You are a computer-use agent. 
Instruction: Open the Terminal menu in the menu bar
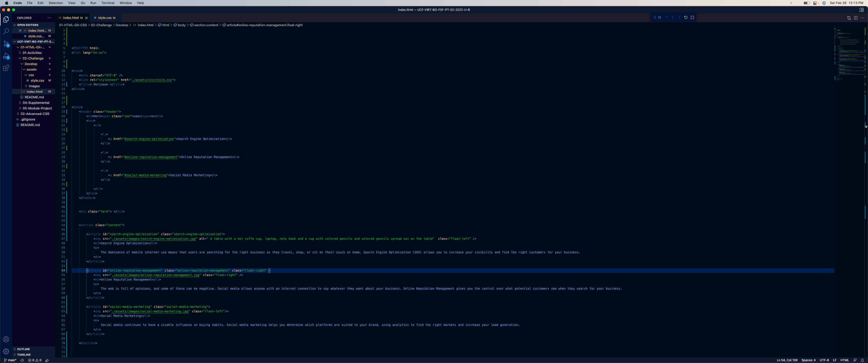[108, 3]
